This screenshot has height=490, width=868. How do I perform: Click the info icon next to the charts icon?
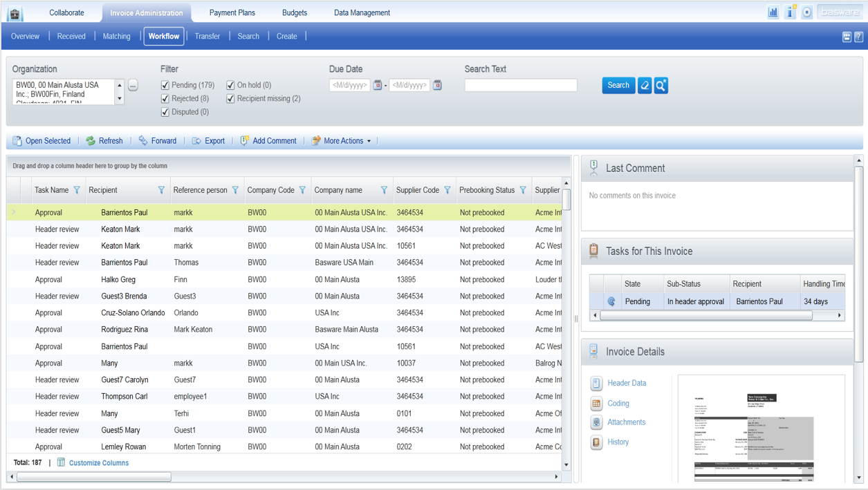790,12
